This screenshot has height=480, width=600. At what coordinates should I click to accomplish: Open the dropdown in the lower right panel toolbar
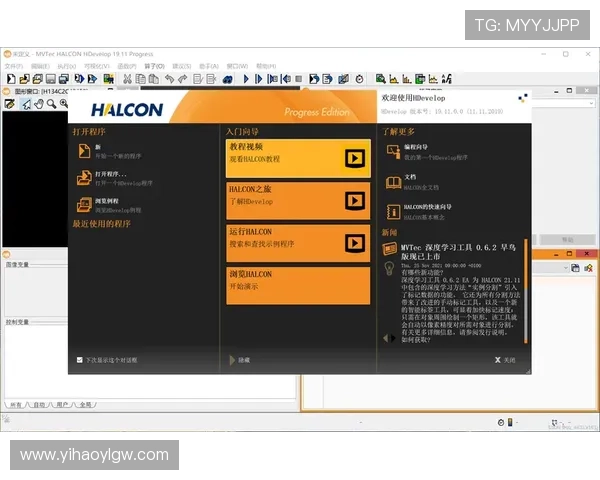point(566,268)
